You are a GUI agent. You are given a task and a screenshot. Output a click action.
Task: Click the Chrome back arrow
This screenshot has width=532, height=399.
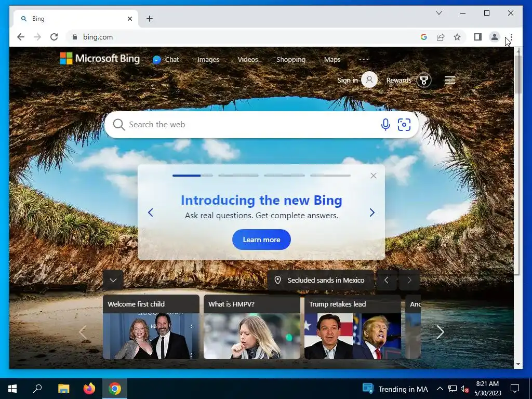tap(21, 37)
